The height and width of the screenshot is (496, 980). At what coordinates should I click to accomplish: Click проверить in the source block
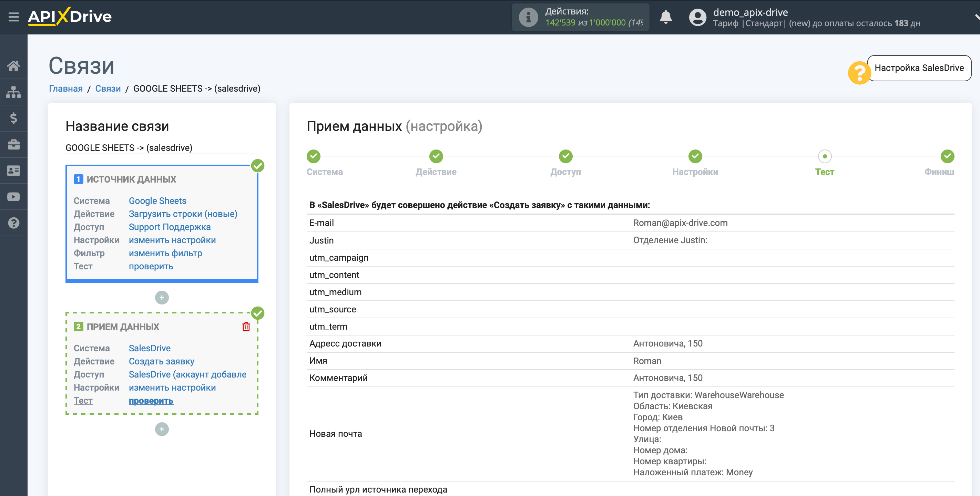pos(151,267)
